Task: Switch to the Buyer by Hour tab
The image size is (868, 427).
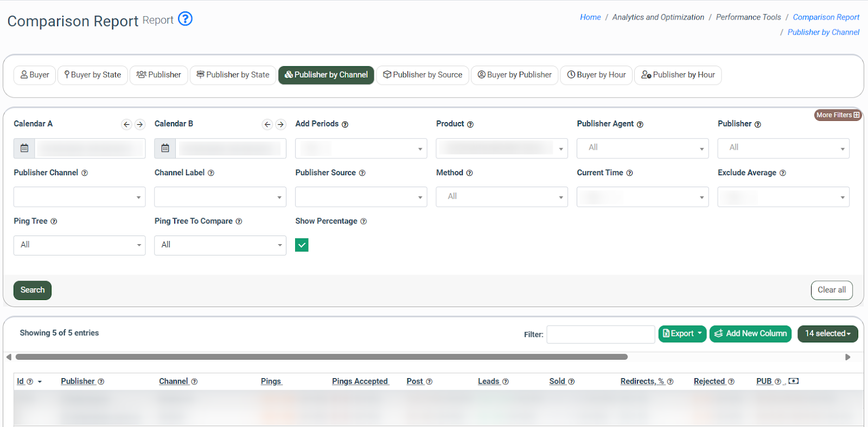Action: point(596,75)
